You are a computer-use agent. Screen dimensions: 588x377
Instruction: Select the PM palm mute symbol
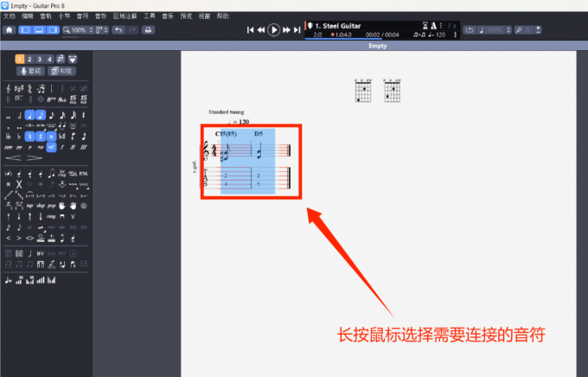coord(84,172)
